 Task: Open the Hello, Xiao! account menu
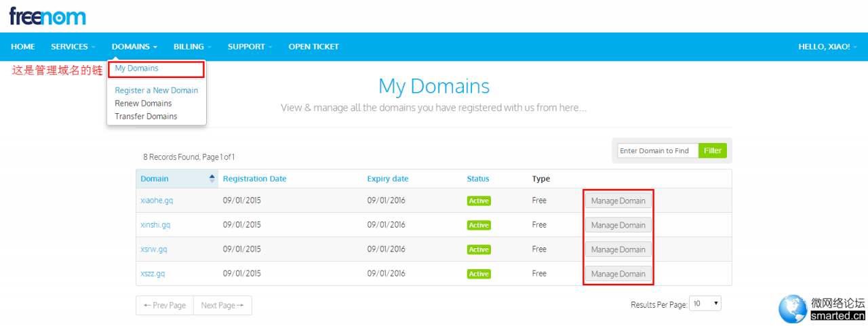click(827, 47)
